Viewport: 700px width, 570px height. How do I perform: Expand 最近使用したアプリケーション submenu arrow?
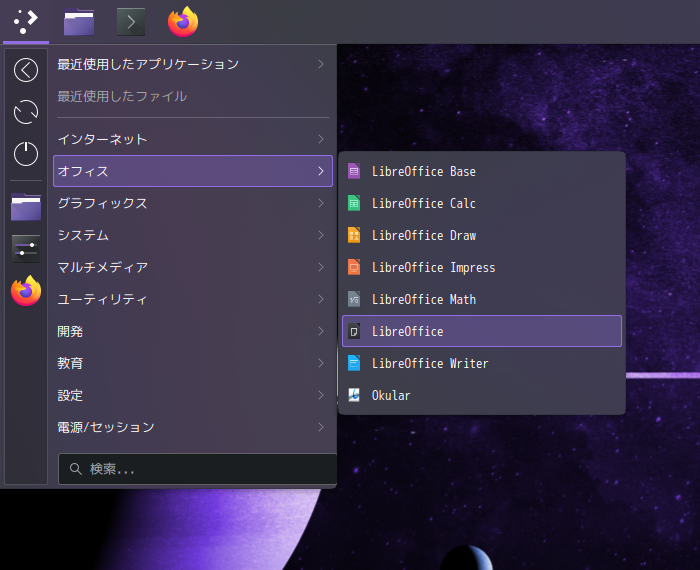point(321,64)
